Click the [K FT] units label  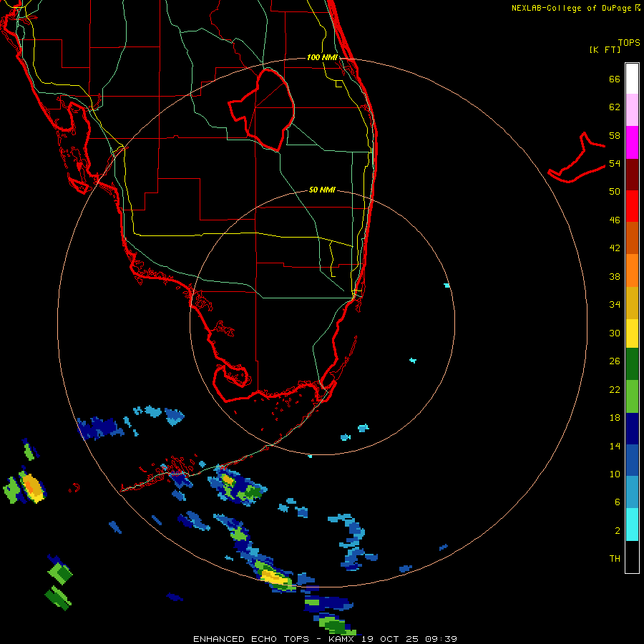605,49
